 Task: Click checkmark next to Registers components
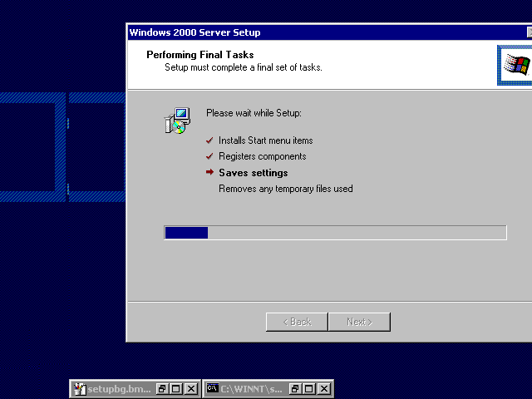(x=209, y=156)
